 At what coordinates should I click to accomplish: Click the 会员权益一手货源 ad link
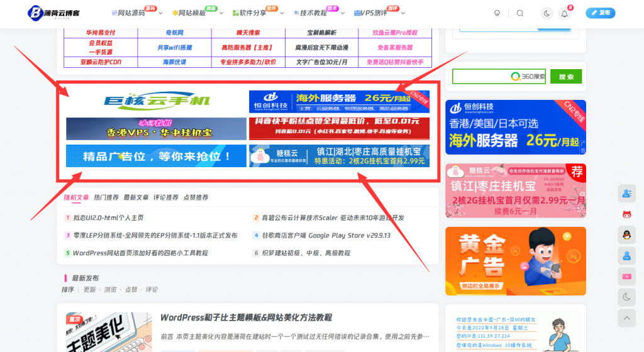pyautogui.click(x=101, y=47)
